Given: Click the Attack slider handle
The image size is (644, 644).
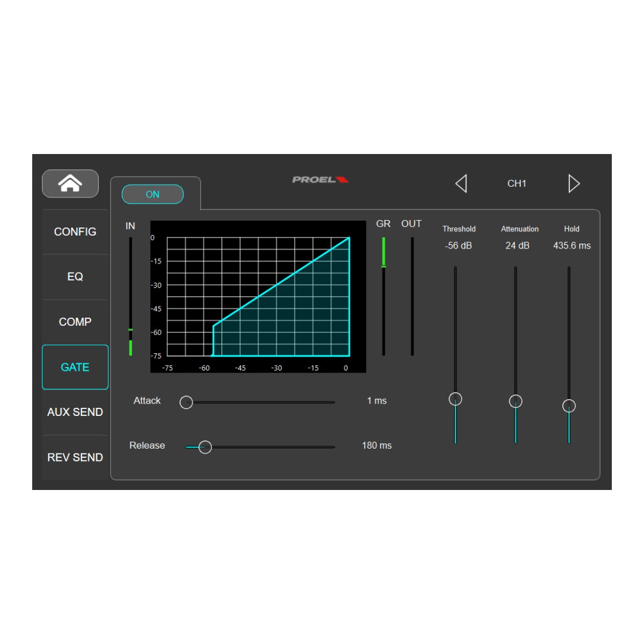Looking at the screenshot, I should point(186,402).
